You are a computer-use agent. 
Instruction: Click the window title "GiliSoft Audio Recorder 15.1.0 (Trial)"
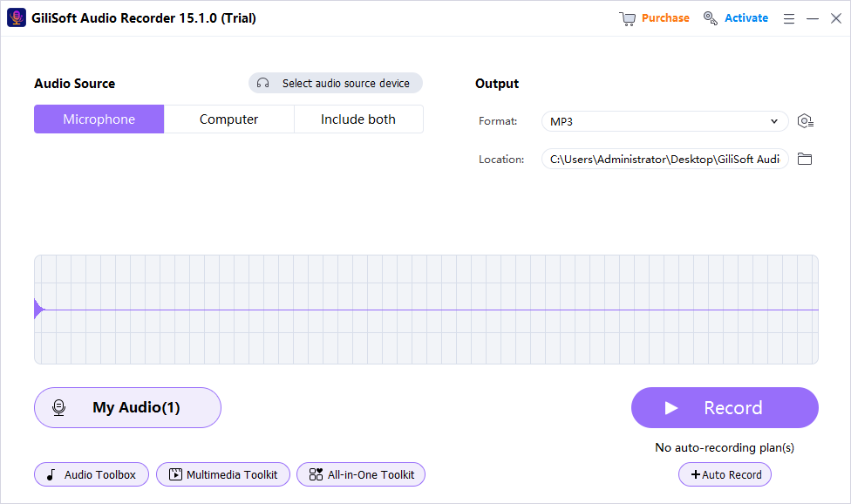click(144, 18)
